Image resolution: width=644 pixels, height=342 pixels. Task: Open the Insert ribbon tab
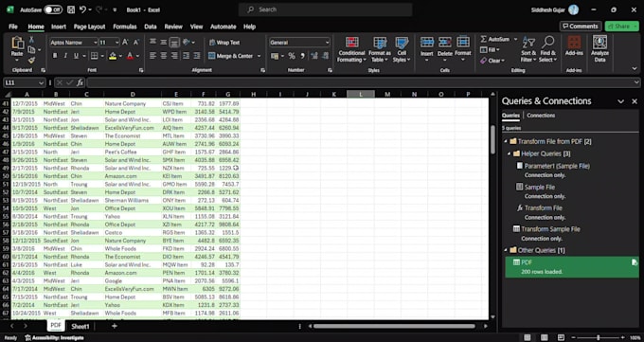(x=59, y=27)
